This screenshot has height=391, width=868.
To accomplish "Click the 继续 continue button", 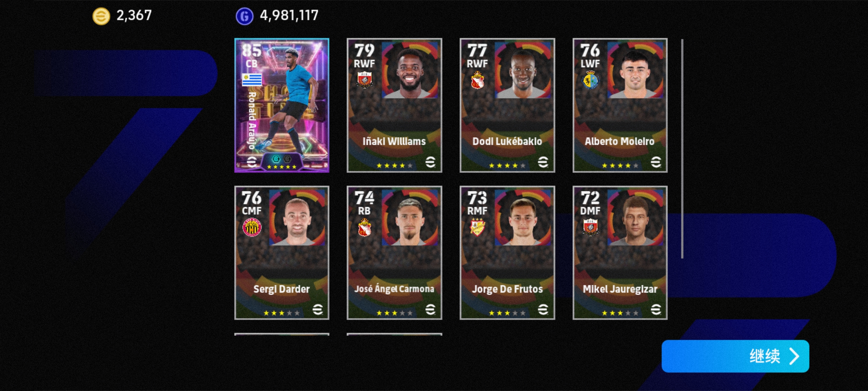I will 735,356.
